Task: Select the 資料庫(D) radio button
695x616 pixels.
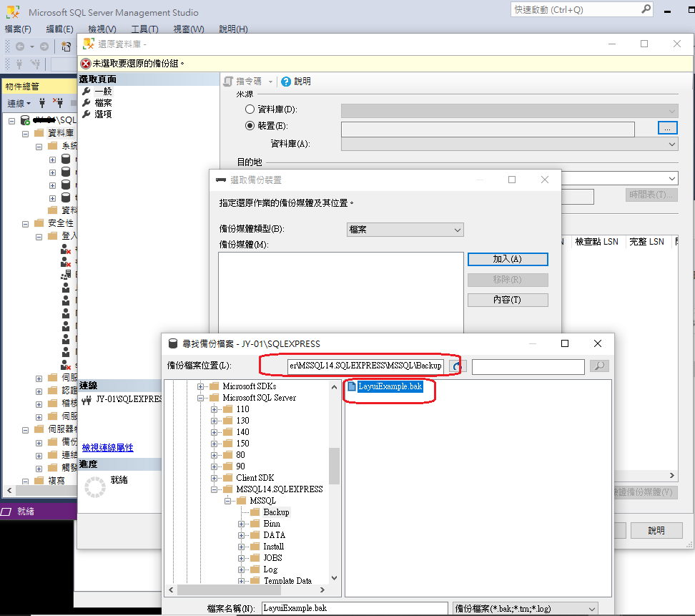Action: pos(250,109)
